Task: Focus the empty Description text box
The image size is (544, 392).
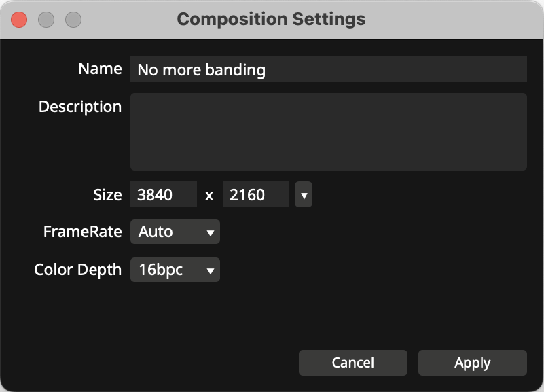Action: tap(328, 132)
